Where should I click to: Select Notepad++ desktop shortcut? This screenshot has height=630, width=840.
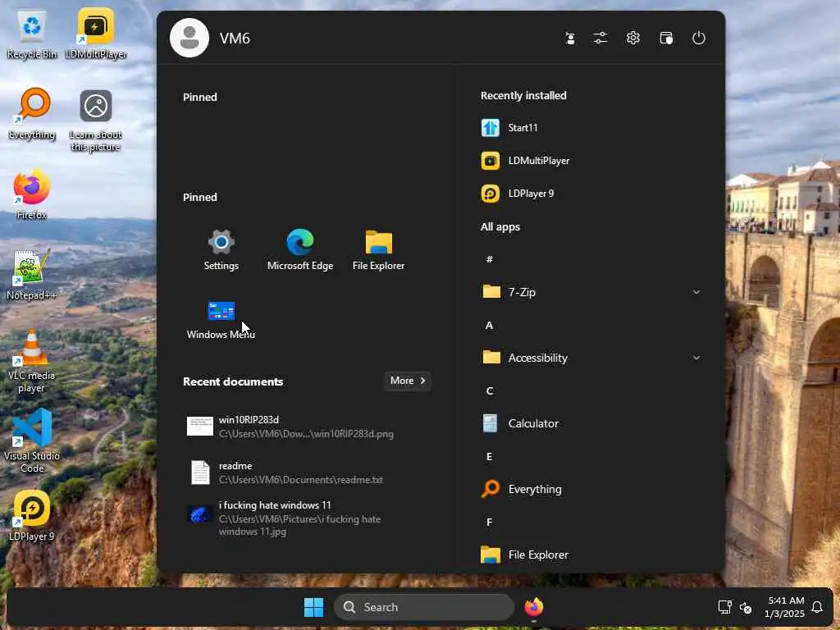[x=32, y=276]
